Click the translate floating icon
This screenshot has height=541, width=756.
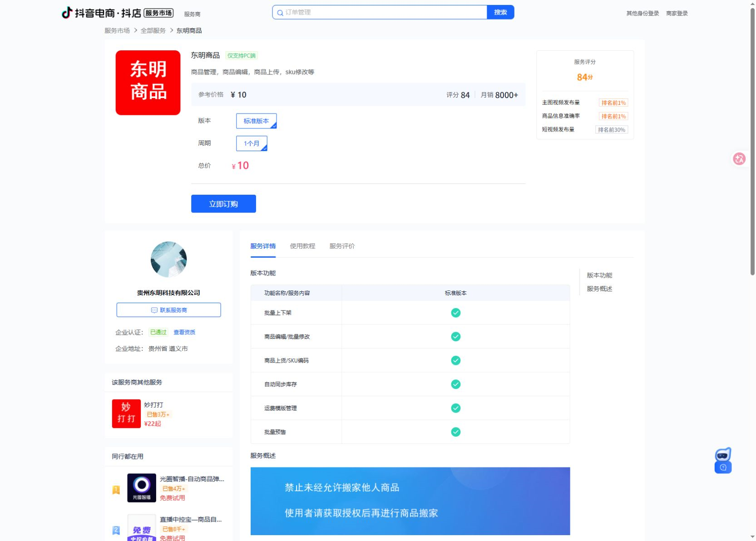[x=739, y=159]
